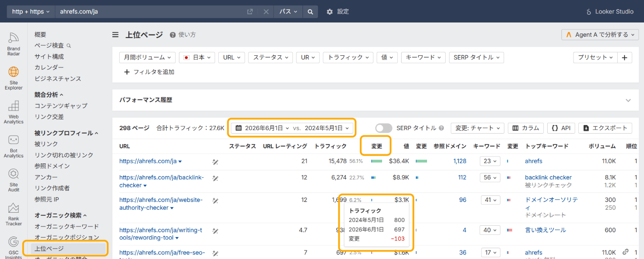Click SERP タイトル info question icon

[x=441, y=128]
